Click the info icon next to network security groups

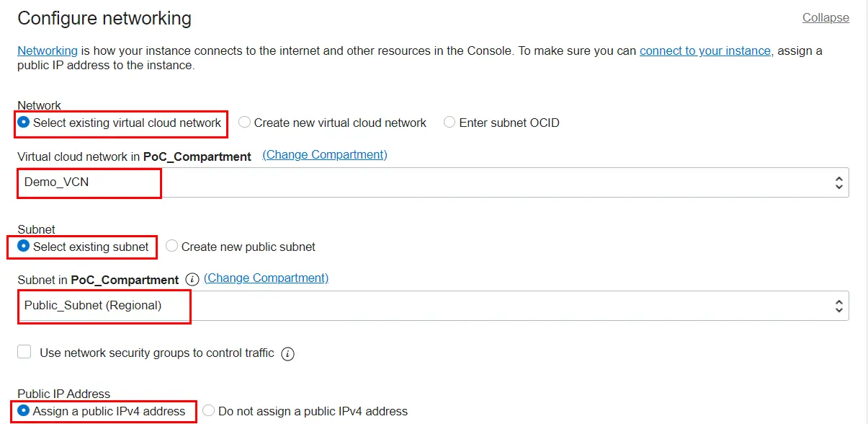tap(287, 353)
